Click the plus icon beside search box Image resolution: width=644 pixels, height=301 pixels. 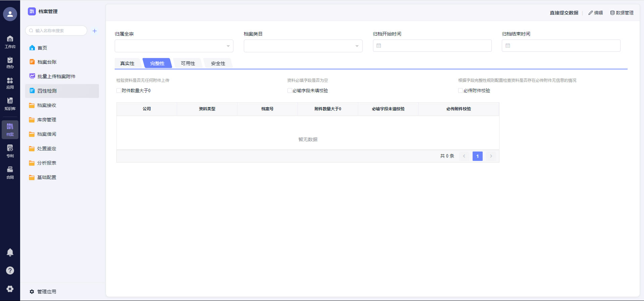[95, 31]
